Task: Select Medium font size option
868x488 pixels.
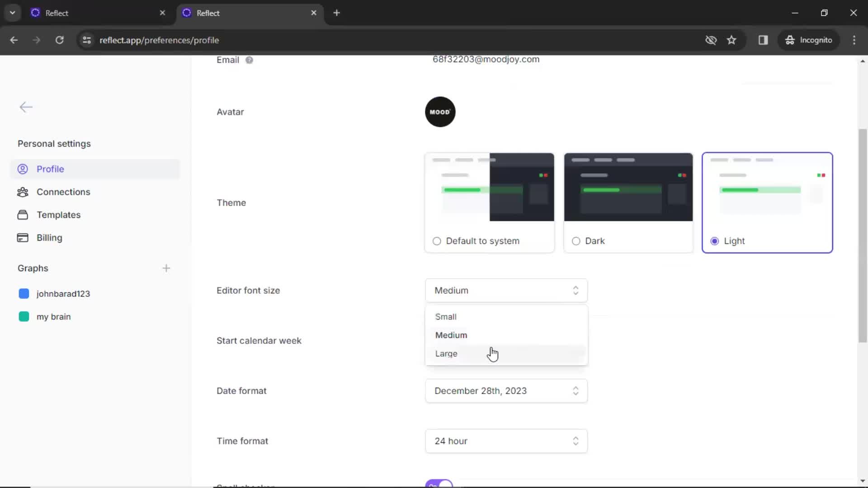Action: pos(451,335)
